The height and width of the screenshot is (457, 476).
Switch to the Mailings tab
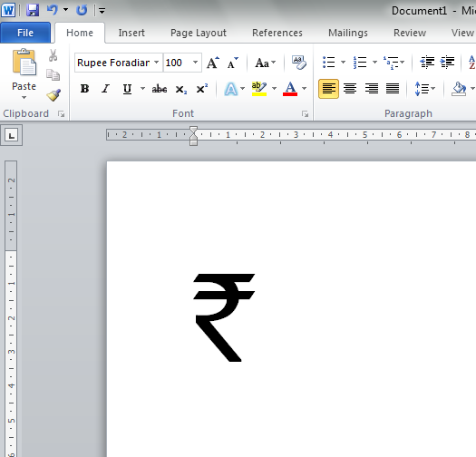[348, 33]
